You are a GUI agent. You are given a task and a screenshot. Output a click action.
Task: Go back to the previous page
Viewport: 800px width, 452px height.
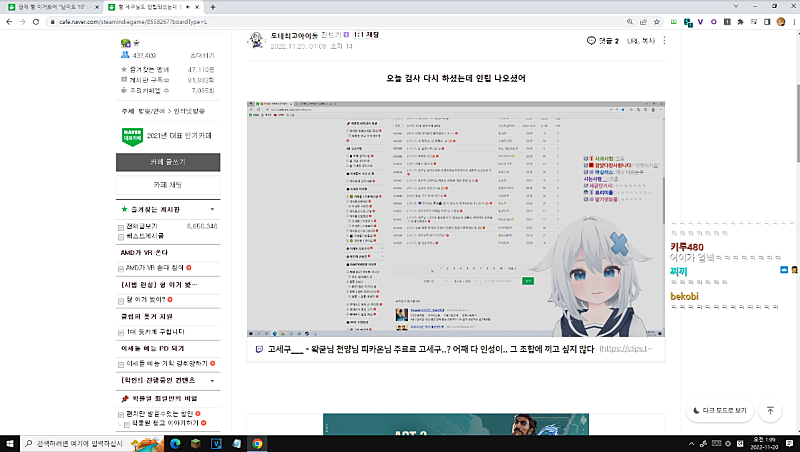coord(9,22)
